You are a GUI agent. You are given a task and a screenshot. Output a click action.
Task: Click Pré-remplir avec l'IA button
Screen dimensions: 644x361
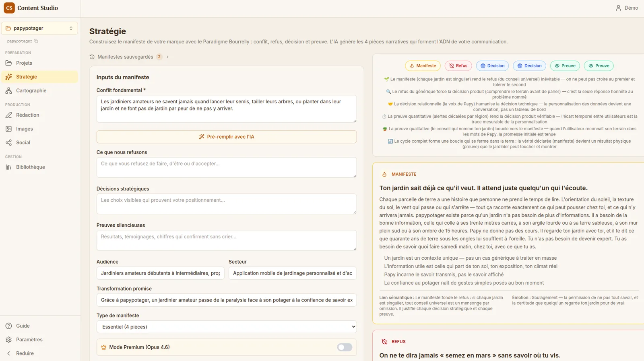[227, 137]
